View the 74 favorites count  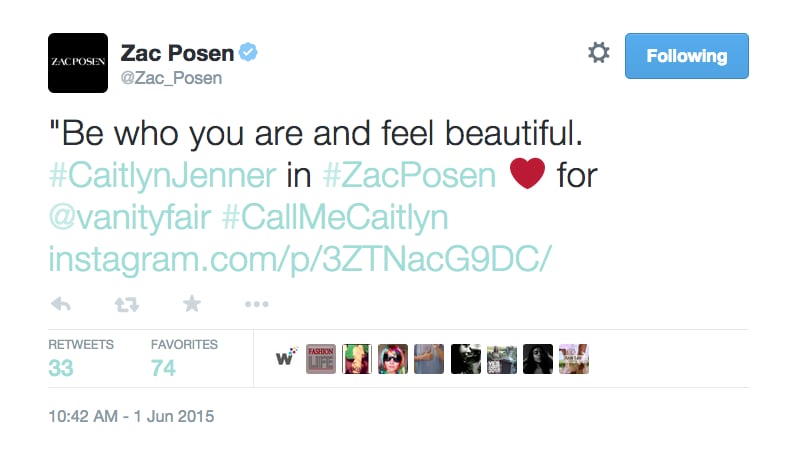163,368
